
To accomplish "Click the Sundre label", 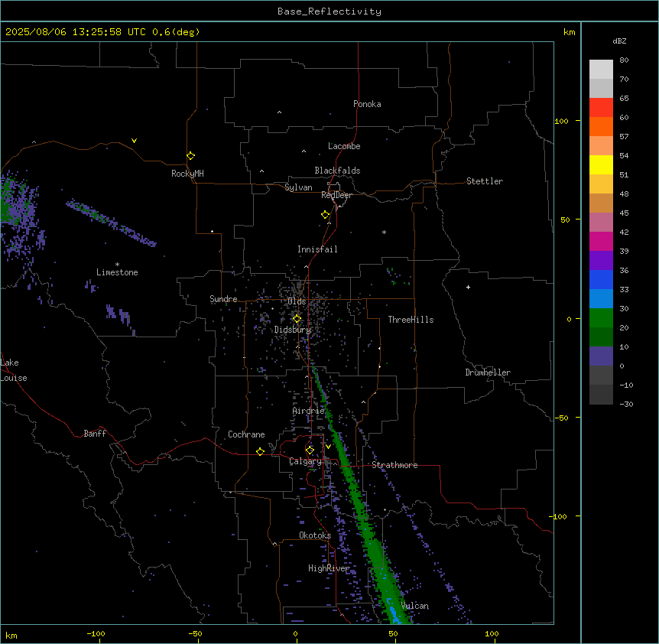I will click(x=223, y=299).
